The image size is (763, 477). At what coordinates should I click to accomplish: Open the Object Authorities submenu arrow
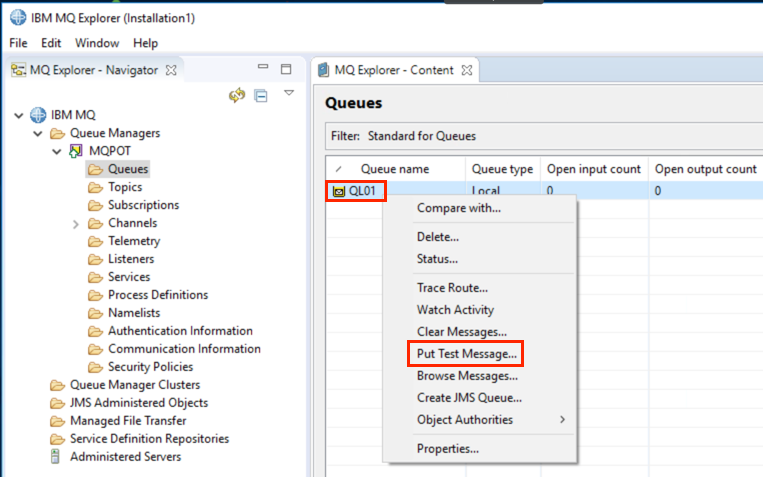coord(562,419)
